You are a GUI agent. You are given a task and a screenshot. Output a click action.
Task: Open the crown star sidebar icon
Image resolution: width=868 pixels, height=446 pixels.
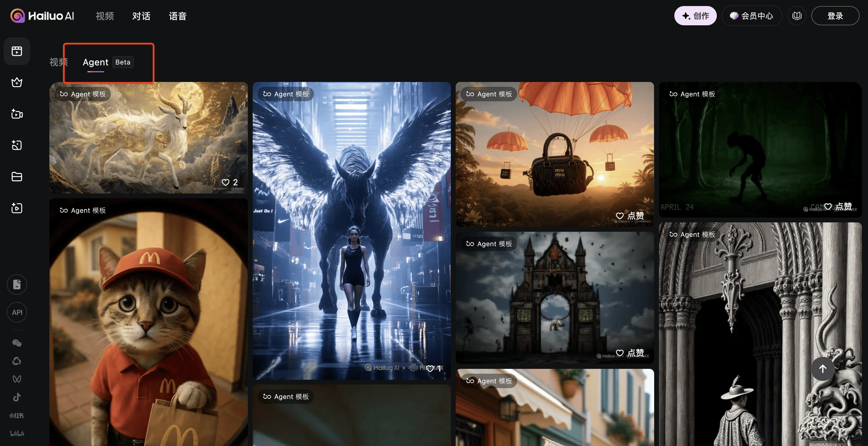point(17,82)
